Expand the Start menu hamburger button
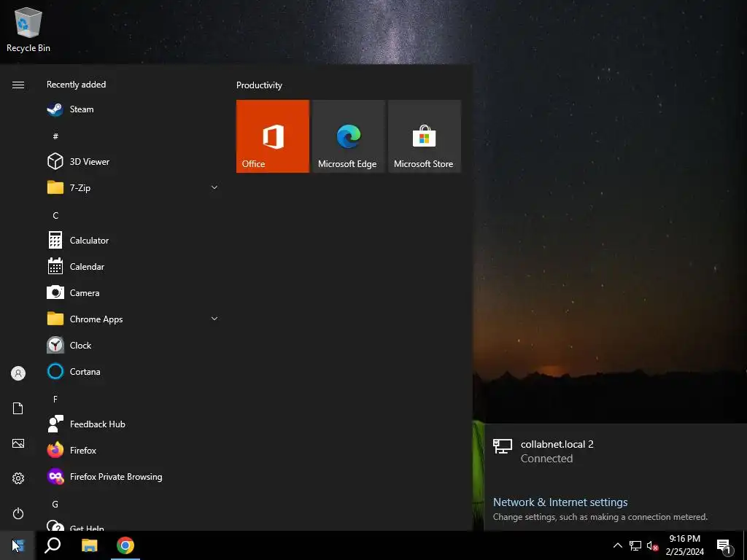Image resolution: width=747 pixels, height=560 pixels. (18, 85)
